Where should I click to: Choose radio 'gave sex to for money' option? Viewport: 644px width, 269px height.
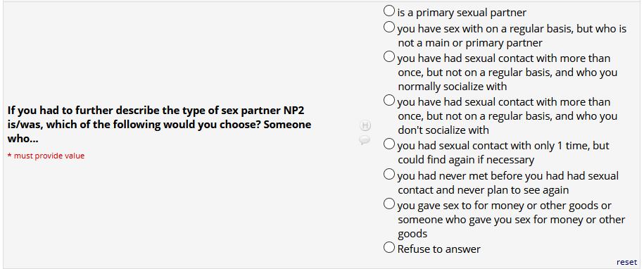click(x=389, y=204)
